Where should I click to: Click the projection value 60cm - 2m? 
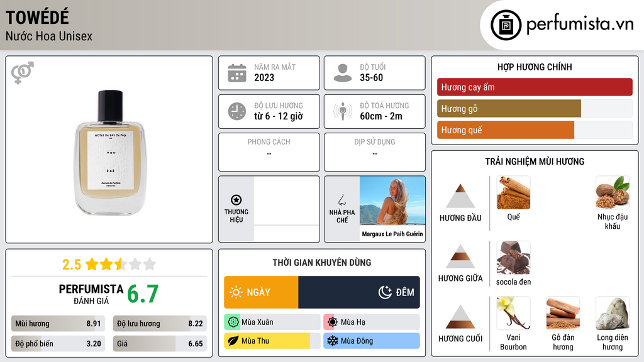(x=381, y=116)
